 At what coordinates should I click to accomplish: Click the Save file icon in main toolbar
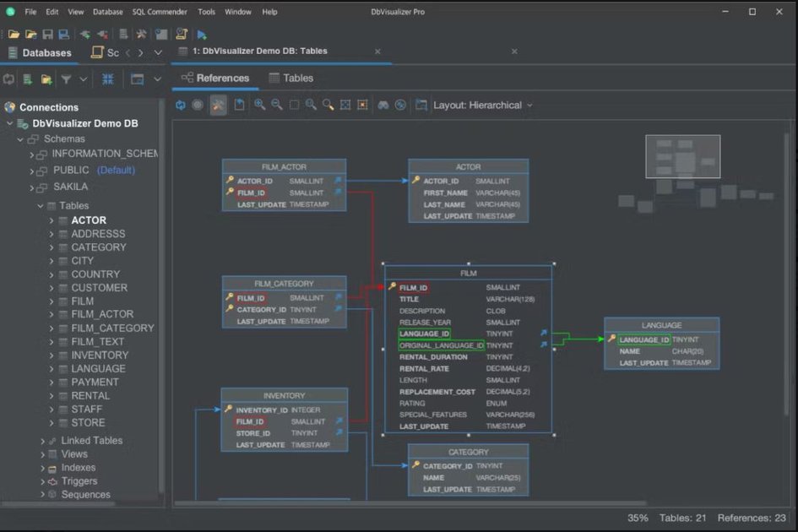click(x=49, y=34)
